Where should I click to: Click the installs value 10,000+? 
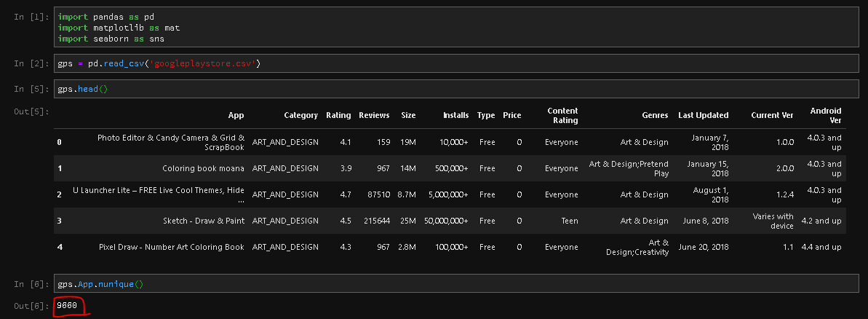454,142
